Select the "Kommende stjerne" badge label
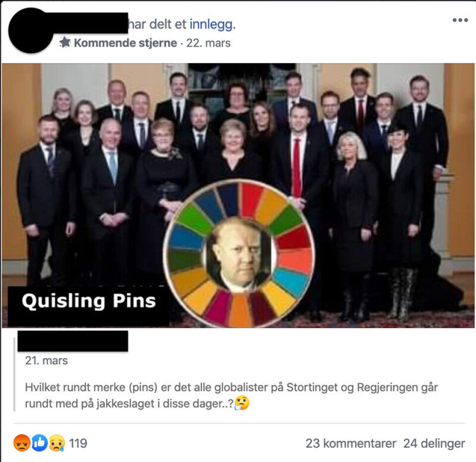 [x=125, y=43]
